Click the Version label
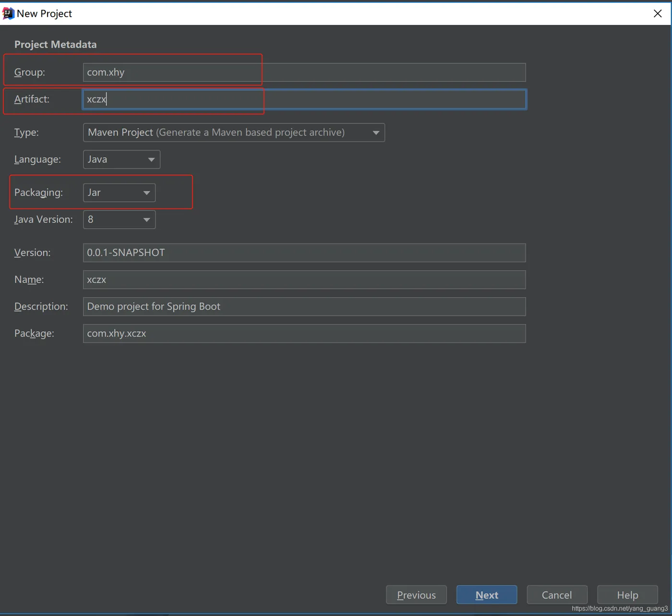Screen dimensions: 672x616 (x=32, y=252)
